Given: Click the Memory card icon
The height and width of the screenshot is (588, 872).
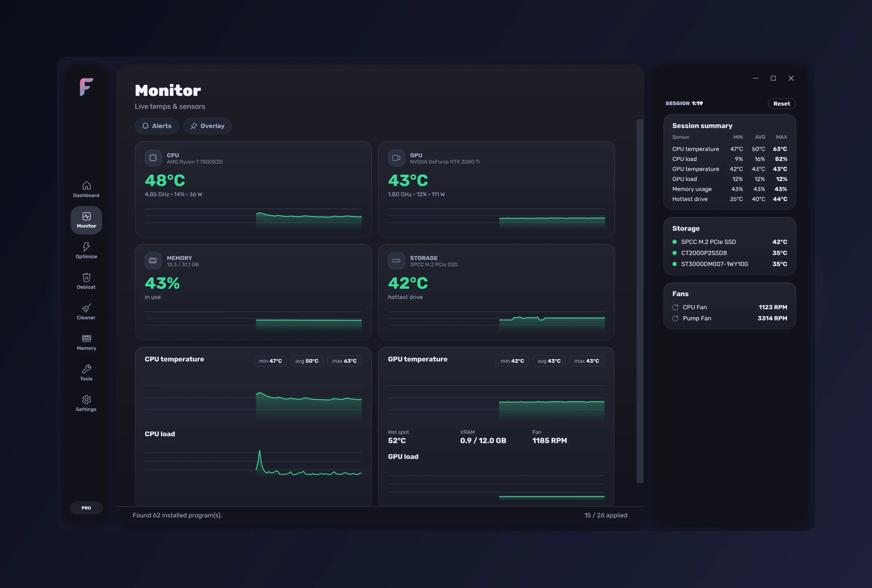Looking at the screenshot, I should [x=153, y=261].
